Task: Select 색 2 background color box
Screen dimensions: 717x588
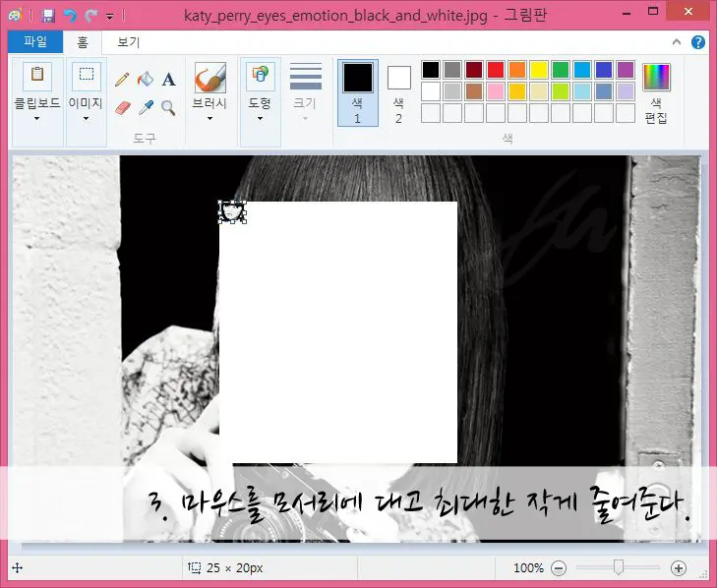Action: coord(398,92)
